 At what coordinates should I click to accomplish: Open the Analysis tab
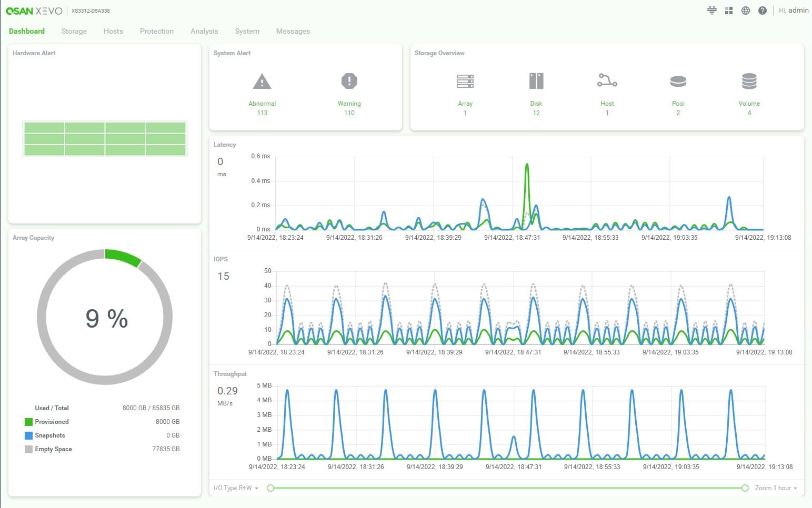click(x=204, y=31)
